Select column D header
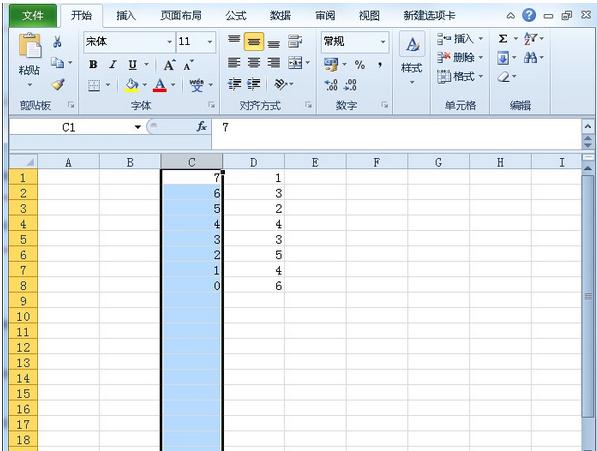This screenshot has width=597, height=451. [x=254, y=163]
